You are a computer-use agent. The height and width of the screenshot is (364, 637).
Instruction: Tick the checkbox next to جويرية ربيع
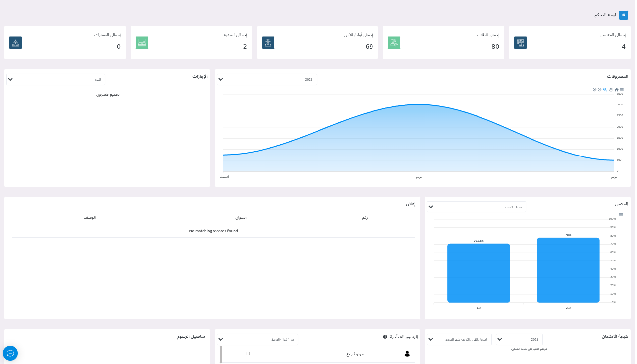click(248, 354)
